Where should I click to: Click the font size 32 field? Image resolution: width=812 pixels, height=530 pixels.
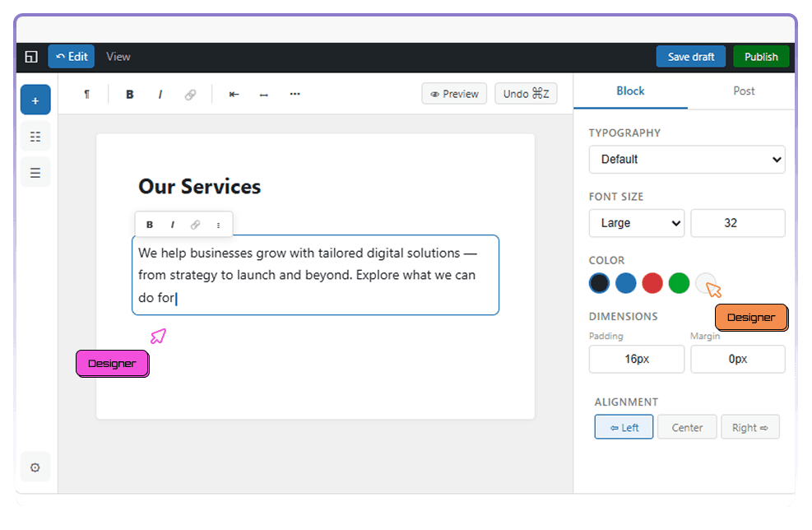738,223
